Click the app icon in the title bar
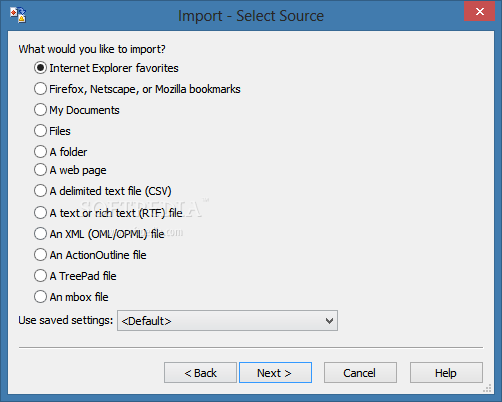The height and width of the screenshot is (402, 502). coord(18,15)
